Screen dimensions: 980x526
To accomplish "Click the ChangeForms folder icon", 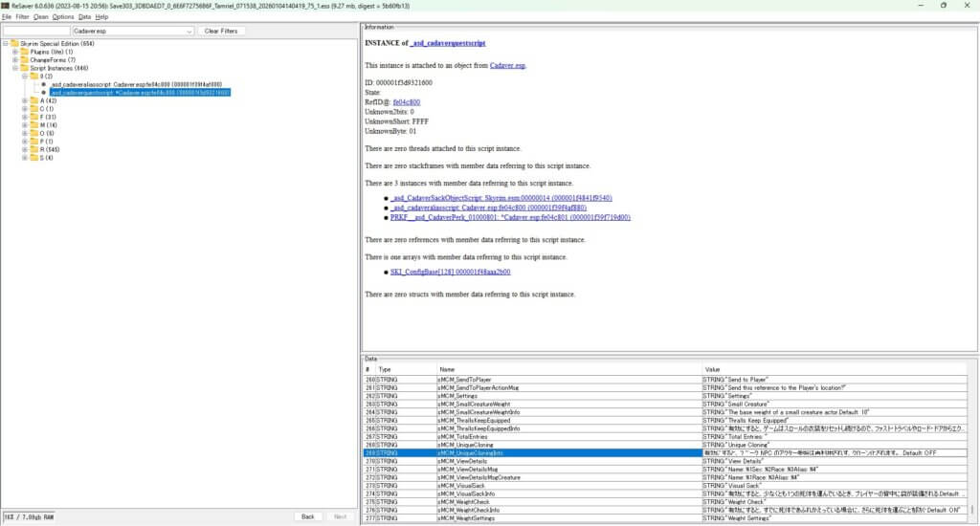I will click(x=26, y=60).
